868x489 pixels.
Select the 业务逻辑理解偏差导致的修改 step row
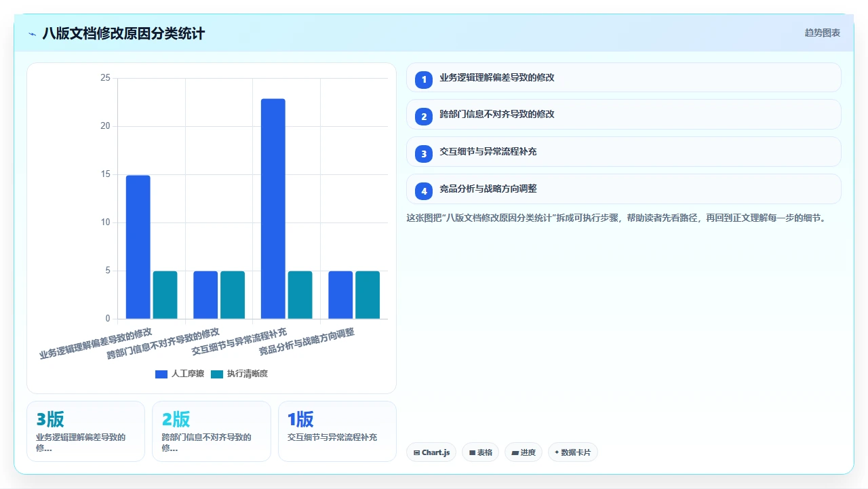(623, 77)
